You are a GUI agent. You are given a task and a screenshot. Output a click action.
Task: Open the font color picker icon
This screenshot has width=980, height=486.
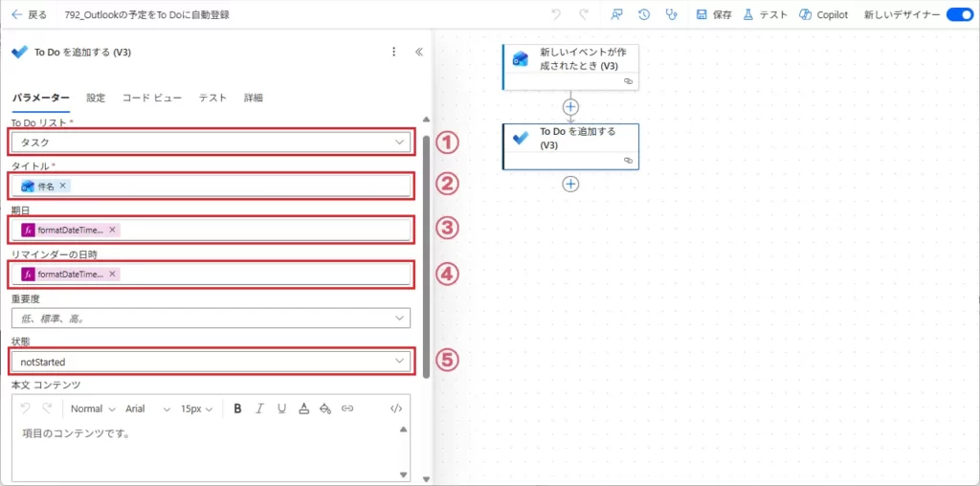tap(303, 409)
